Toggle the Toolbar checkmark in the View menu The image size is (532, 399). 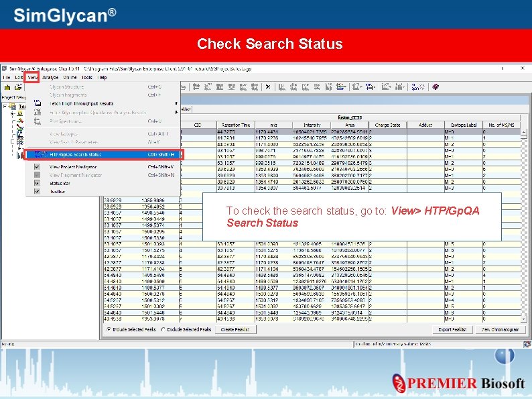pyautogui.click(x=38, y=191)
